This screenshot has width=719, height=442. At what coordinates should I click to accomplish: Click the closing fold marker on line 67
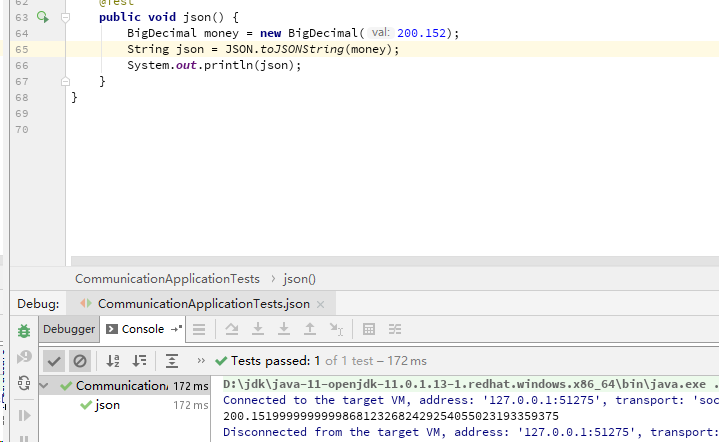click(x=66, y=82)
